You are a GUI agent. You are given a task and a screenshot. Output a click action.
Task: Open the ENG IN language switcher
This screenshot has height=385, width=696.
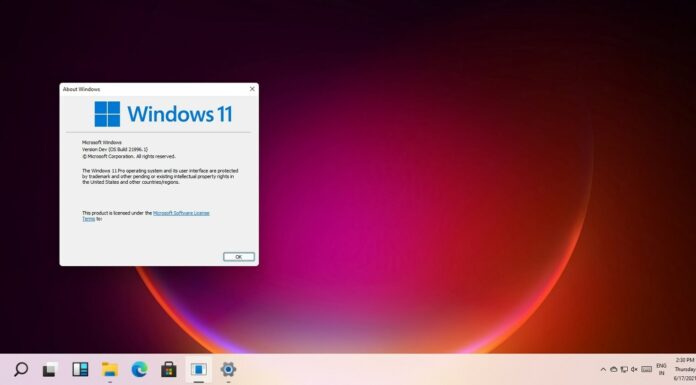661,369
